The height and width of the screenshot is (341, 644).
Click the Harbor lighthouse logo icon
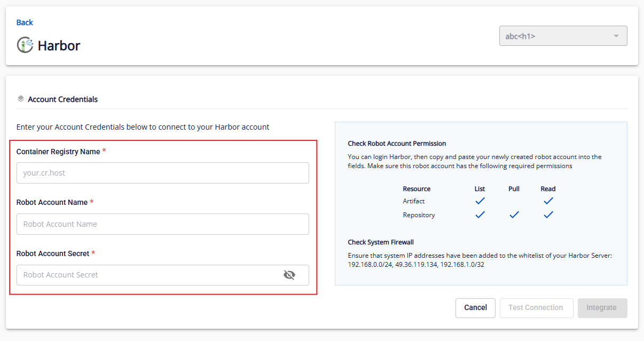pyautogui.click(x=25, y=45)
